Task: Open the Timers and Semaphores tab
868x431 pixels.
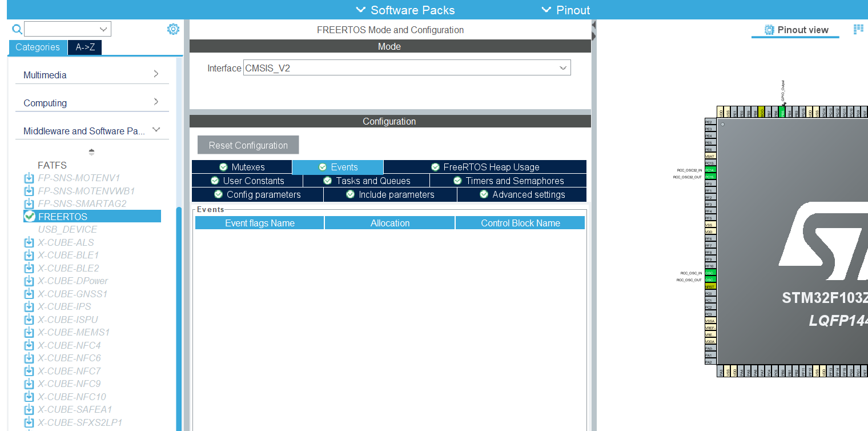Action: tap(508, 181)
